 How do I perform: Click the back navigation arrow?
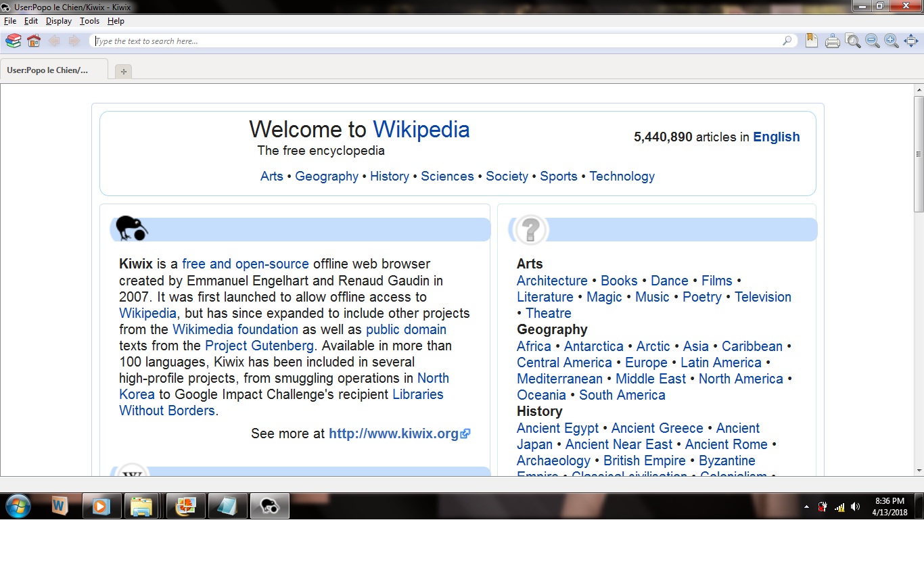coord(54,41)
